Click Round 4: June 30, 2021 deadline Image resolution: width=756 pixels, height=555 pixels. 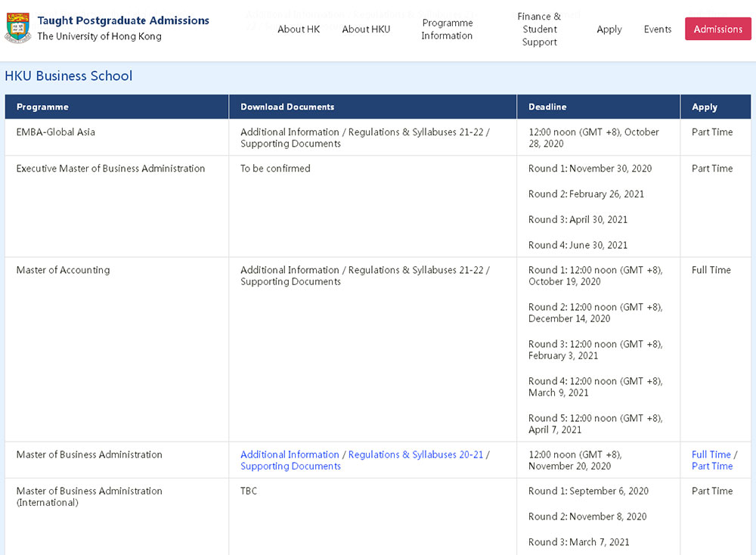pyautogui.click(x=578, y=246)
